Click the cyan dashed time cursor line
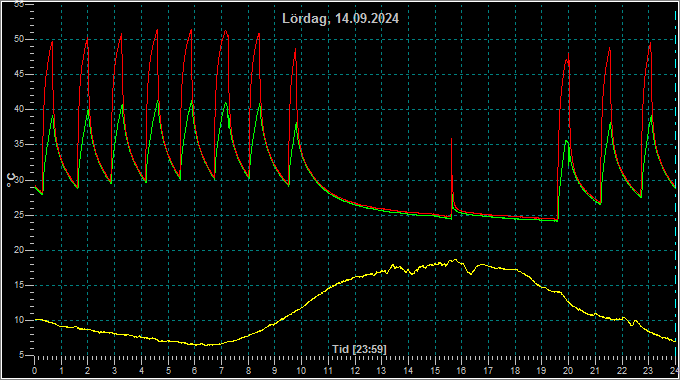The width and height of the screenshot is (680, 380). [676, 182]
